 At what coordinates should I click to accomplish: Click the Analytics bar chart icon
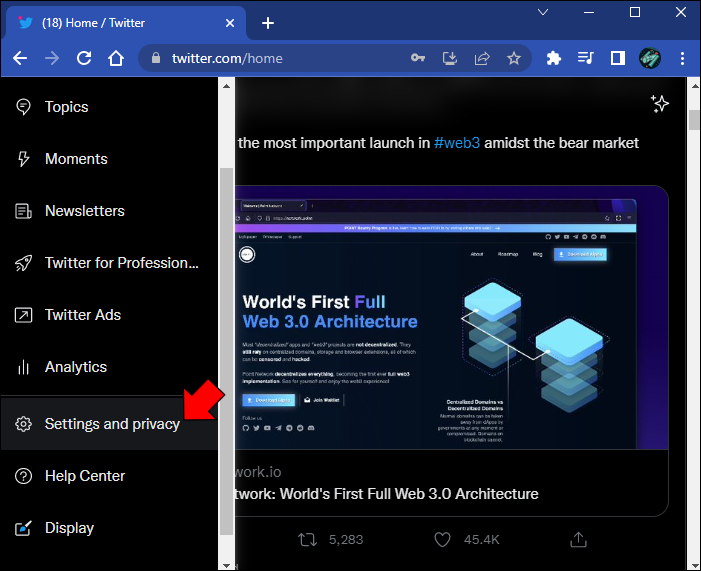coord(24,367)
